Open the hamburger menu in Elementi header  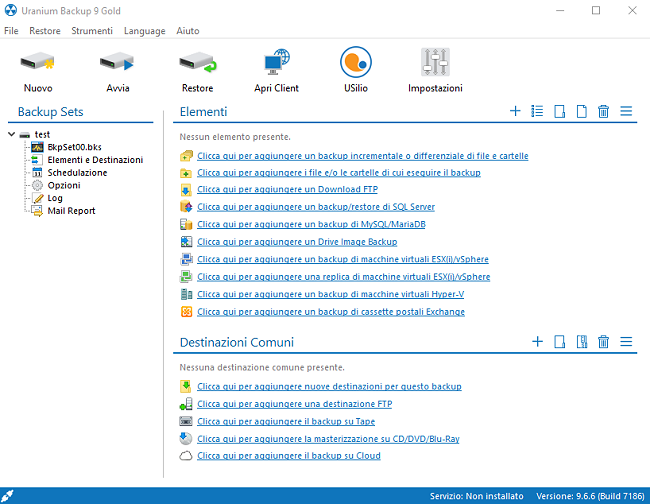pyautogui.click(x=626, y=111)
